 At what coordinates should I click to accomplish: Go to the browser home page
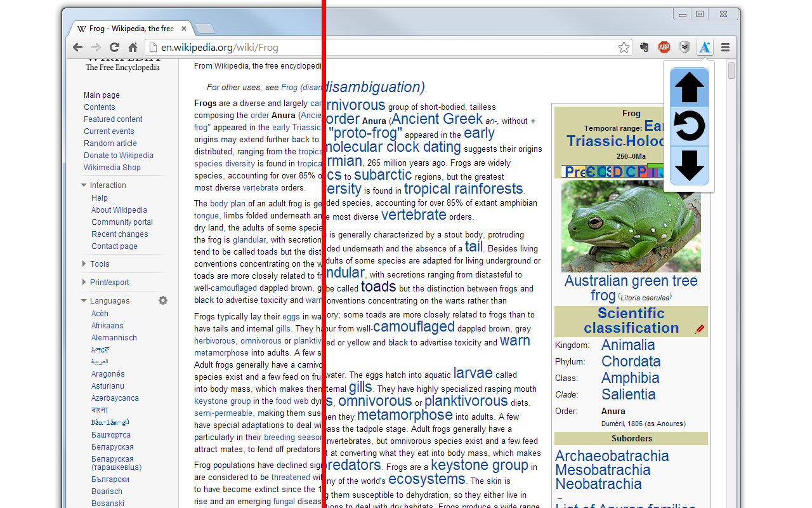(133, 47)
